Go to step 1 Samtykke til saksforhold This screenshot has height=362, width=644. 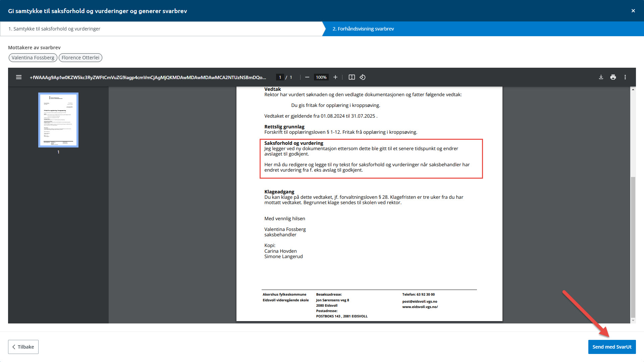click(x=54, y=29)
